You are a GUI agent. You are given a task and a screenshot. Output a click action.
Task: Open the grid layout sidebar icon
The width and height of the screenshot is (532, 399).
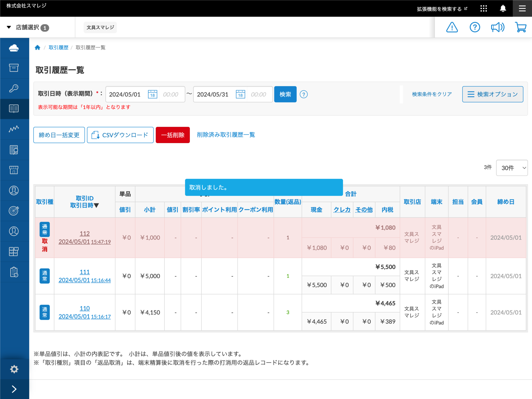(14, 252)
